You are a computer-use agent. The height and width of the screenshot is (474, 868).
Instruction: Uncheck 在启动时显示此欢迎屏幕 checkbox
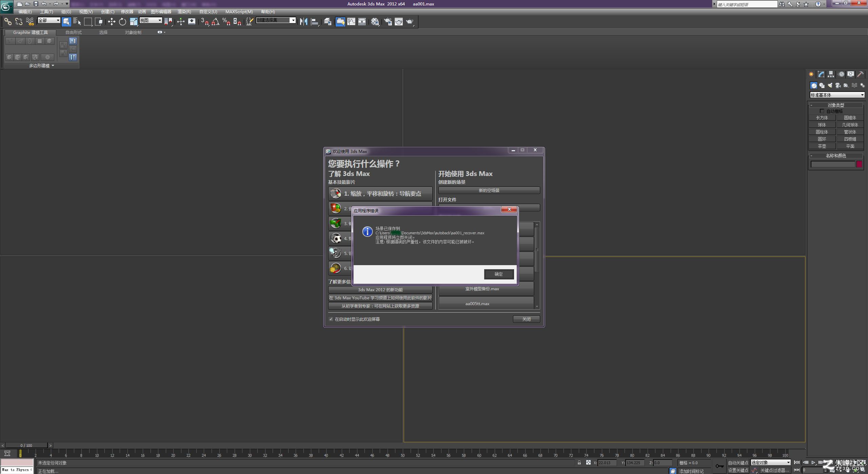[331, 319]
